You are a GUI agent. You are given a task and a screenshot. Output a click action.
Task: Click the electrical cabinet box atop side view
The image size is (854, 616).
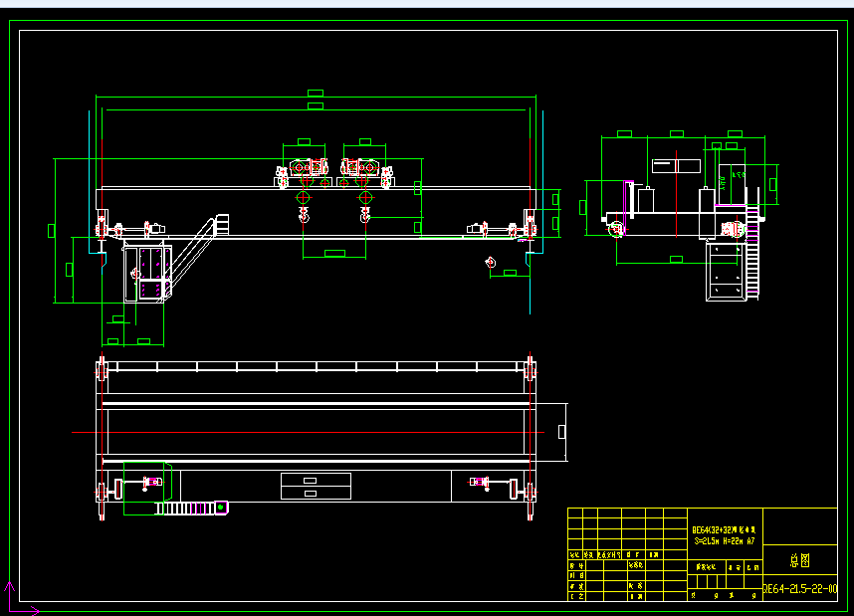point(677,166)
